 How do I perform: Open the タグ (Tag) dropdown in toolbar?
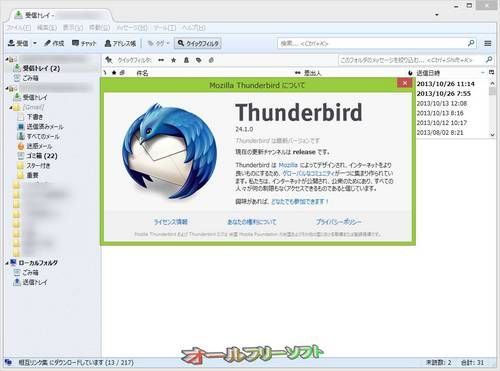[159, 43]
